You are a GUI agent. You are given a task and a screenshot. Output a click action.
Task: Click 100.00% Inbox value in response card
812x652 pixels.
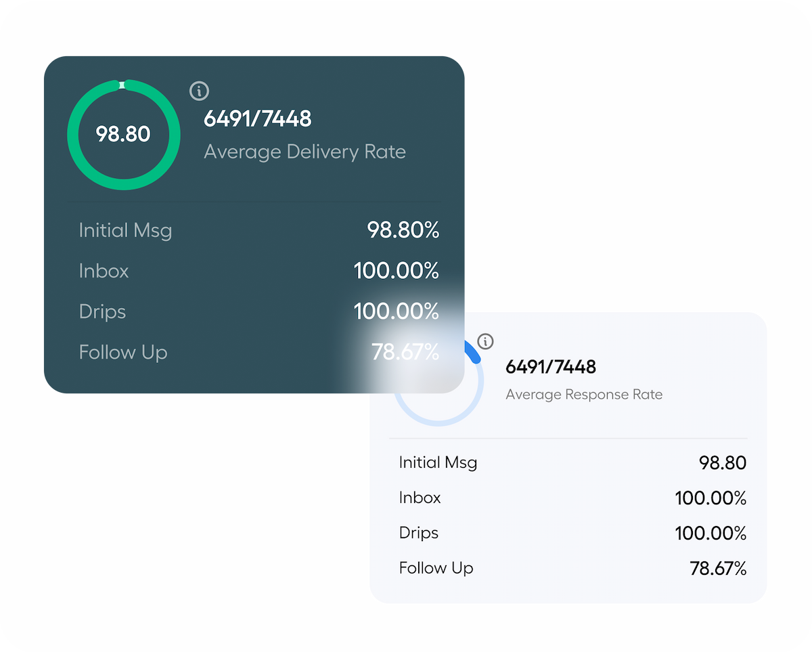(710, 499)
